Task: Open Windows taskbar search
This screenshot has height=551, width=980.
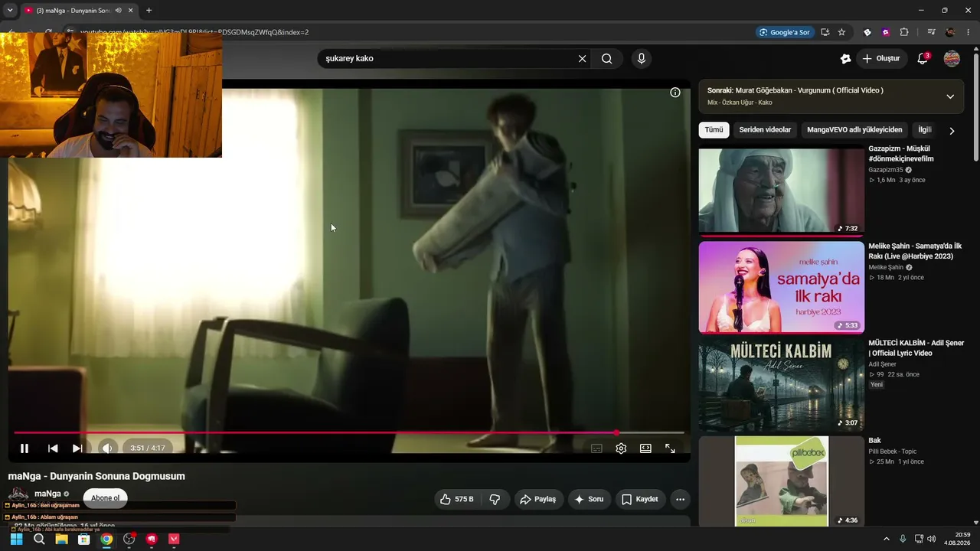Action: (x=39, y=540)
